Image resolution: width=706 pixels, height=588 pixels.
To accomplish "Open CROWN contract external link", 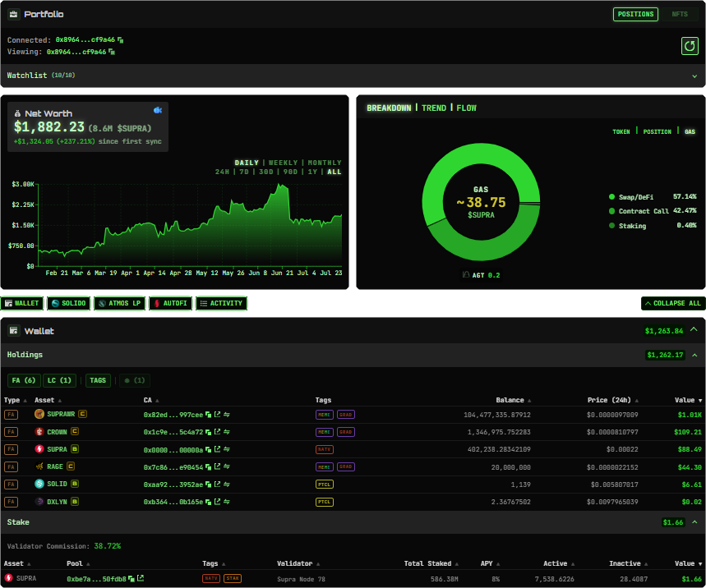I will pyautogui.click(x=218, y=432).
